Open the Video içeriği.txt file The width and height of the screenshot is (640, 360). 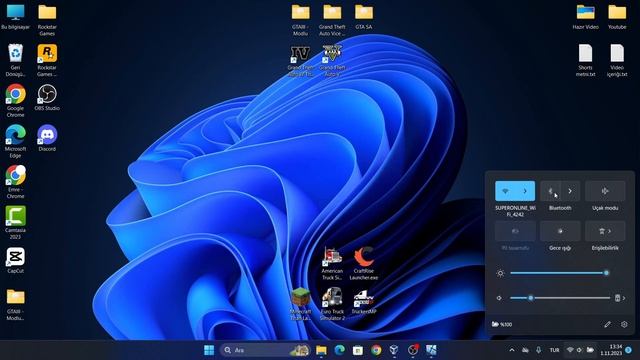coord(617,60)
